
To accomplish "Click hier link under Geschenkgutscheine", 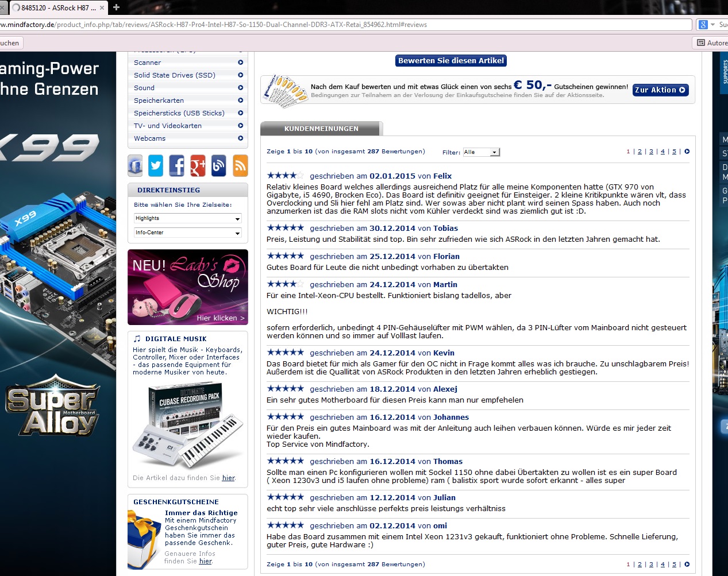I will coord(206,561).
